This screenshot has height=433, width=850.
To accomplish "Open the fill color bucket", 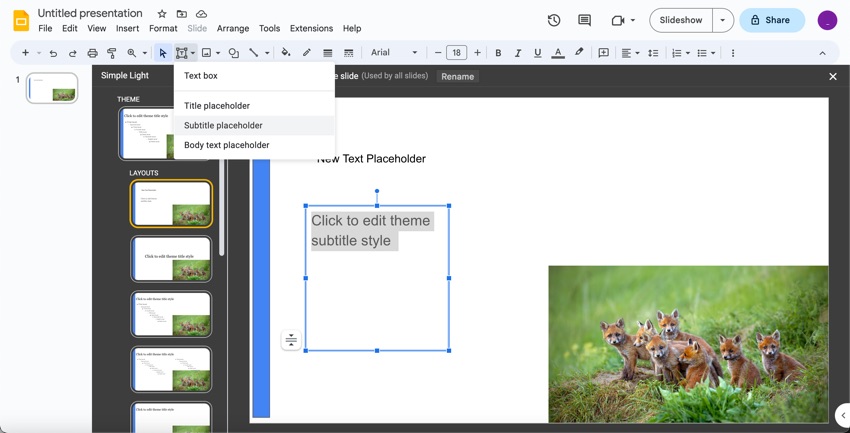I will (286, 53).
